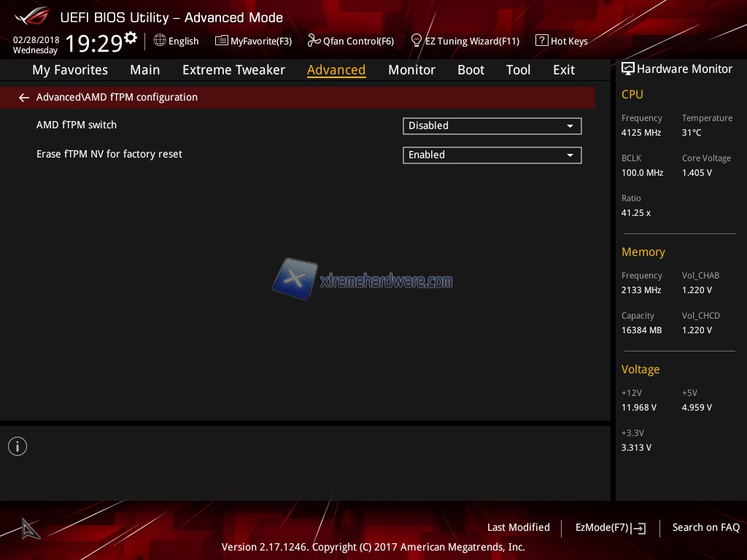This screenshot has height=560, width=747.
Task: Open MyFavorite(F3) list icon
Action: point(221,41)
